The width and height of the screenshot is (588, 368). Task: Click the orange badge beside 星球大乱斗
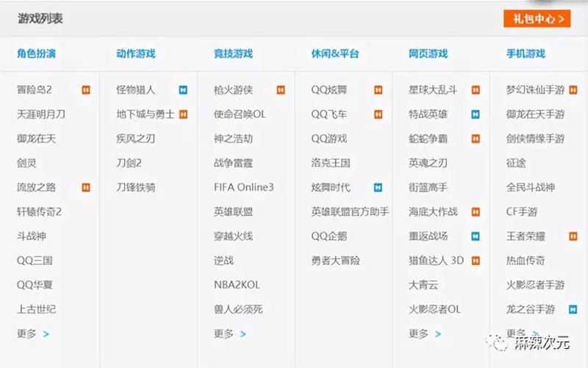[476, 90]
